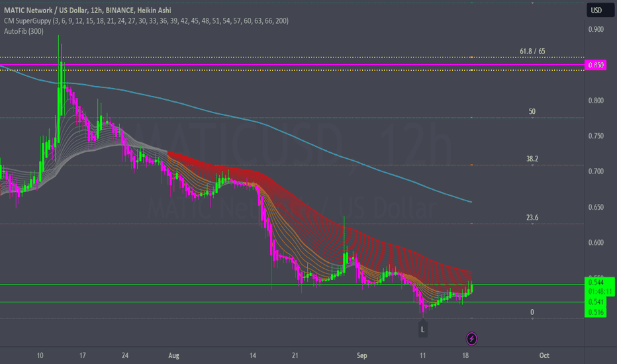Click the Aug date on time axis
617x364 pixels.
[173, 355]
